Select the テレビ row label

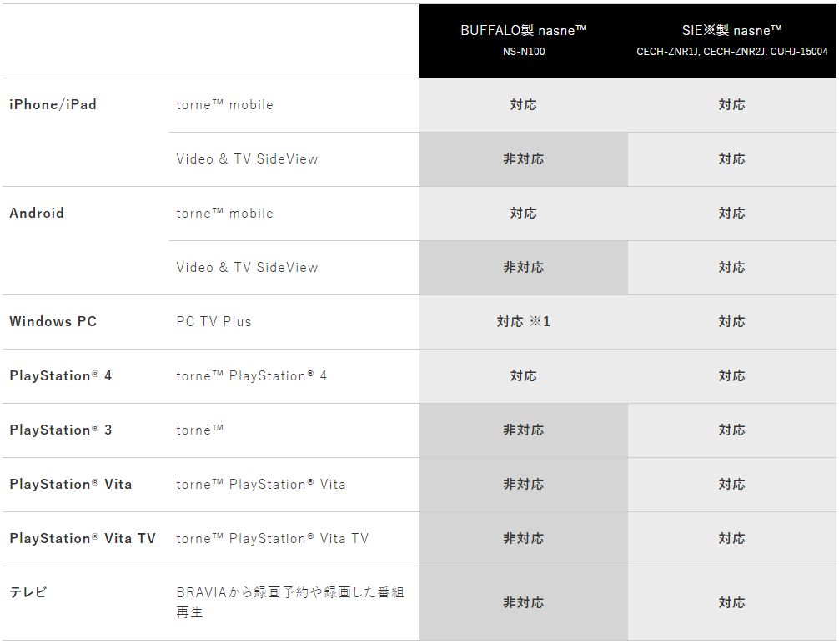(28, 592)
